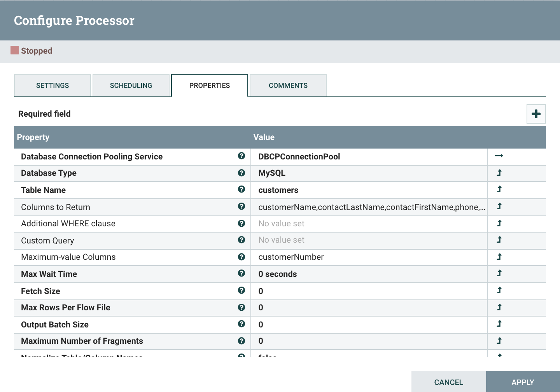Click the arrow icon in Database Type row
Screen dimensions: 560x392
coord(499,173)
